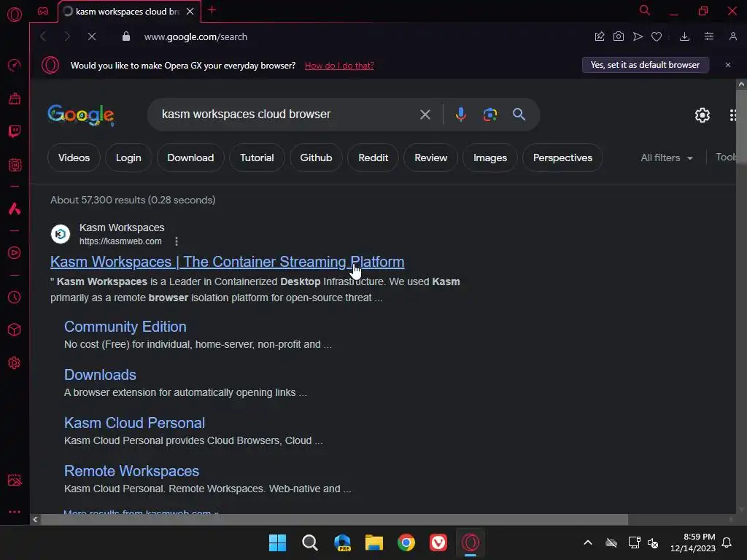This screenshot has width=747, height=560.
Task: Click the site padlock security icon
Action: pyautogui.click(x=126, y=36)
